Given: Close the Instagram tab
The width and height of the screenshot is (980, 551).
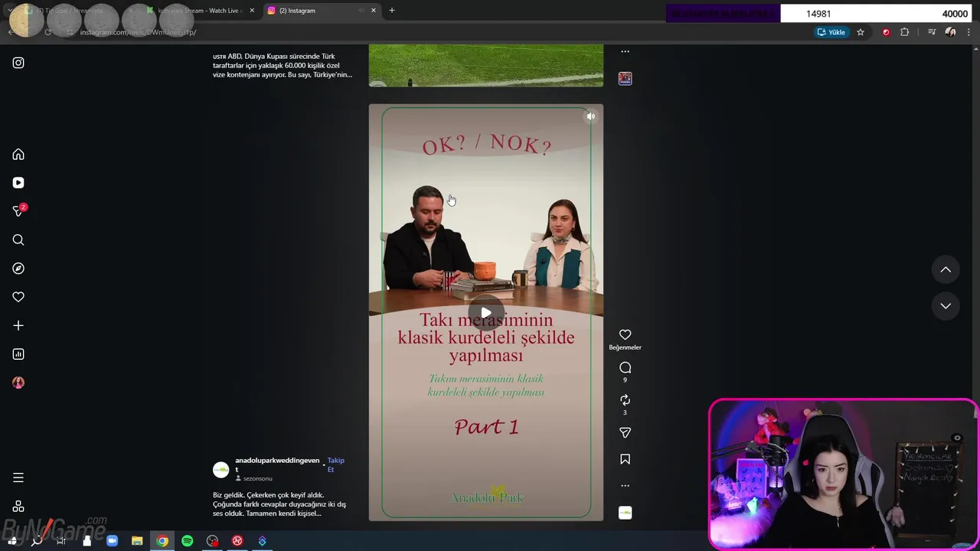Looking at the screenshot, I should pyautogui.click(x=374, y=11).
